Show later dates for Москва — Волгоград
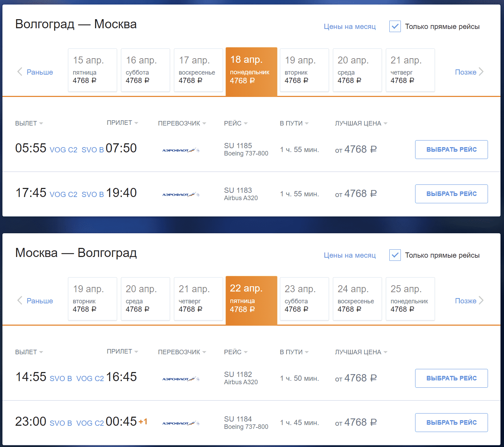This screenshot has width=504, height=447. point(469,301)
